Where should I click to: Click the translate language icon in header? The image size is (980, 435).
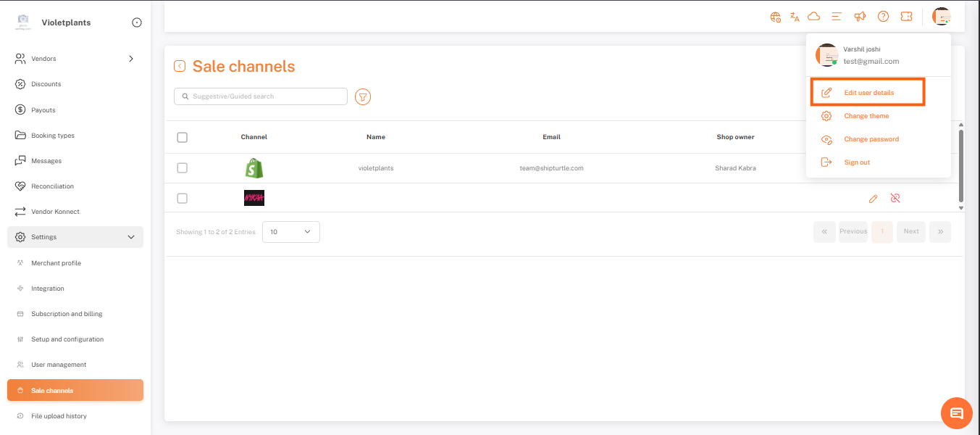[x=795, y=17]
